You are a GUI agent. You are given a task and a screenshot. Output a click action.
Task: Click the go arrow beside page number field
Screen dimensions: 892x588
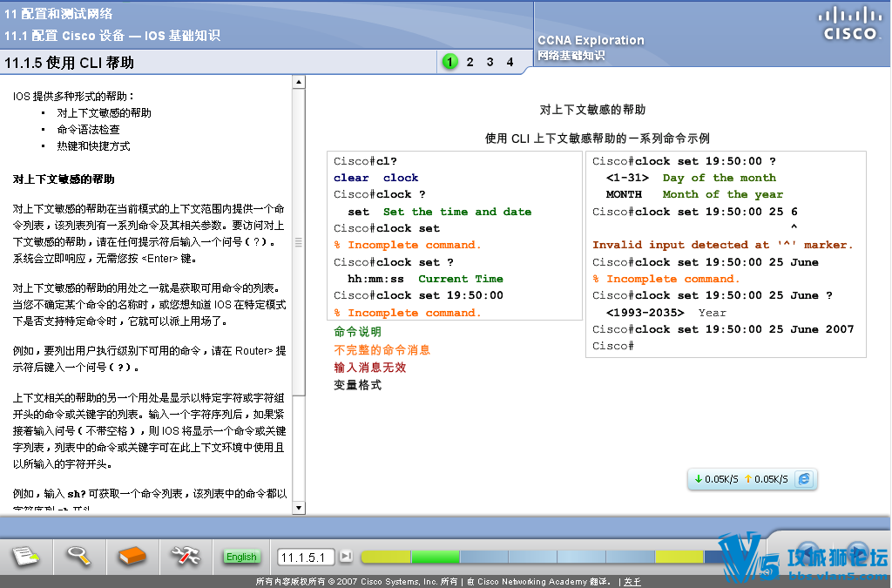tap(346, 556)
